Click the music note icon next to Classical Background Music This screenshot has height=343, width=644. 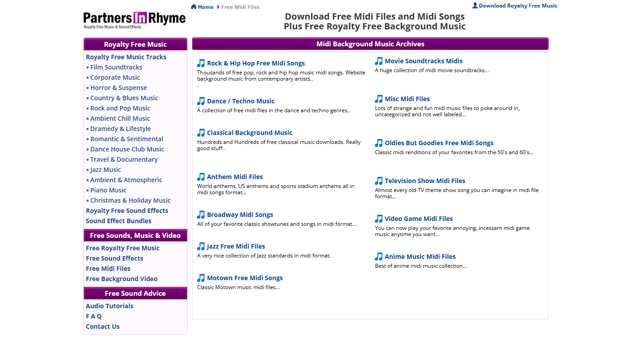(x=201, y=132)
